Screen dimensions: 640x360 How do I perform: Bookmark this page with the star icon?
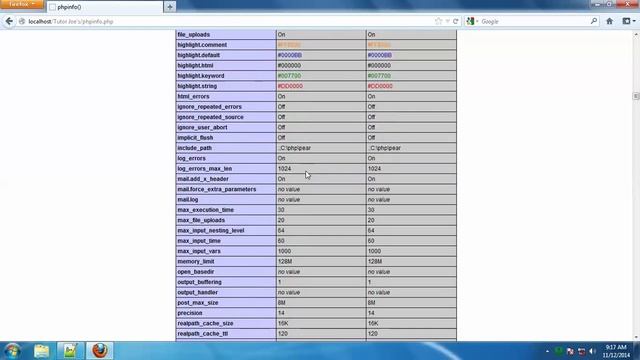click(438, 21)
